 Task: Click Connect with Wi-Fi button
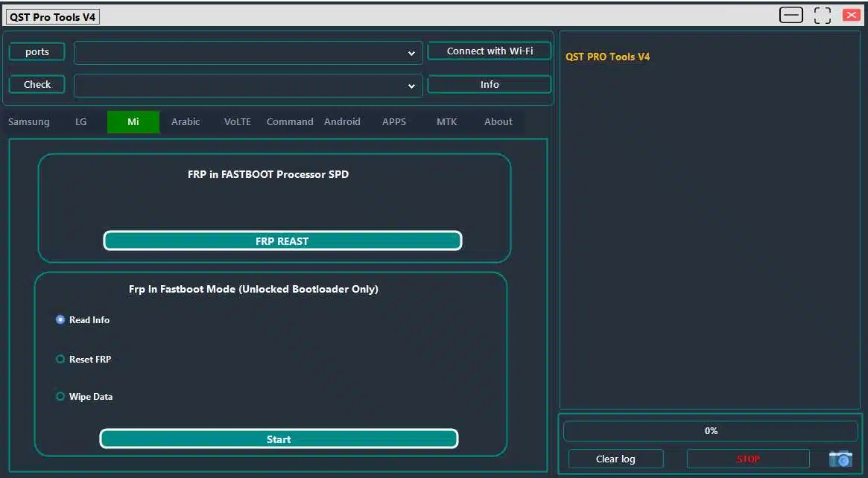point(490,51)
